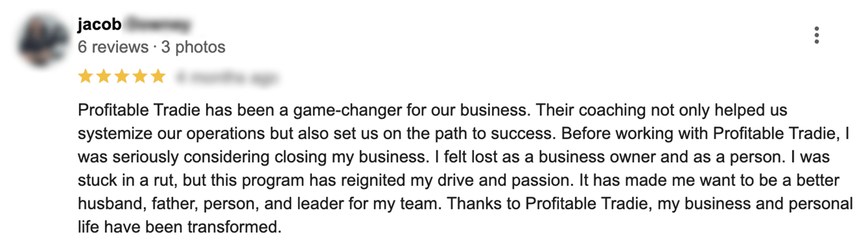Open the three-dot more options menu
Image resolution: width=868 pixels, height=241 pixels.
pyautogui.click(x=816, y=35)
